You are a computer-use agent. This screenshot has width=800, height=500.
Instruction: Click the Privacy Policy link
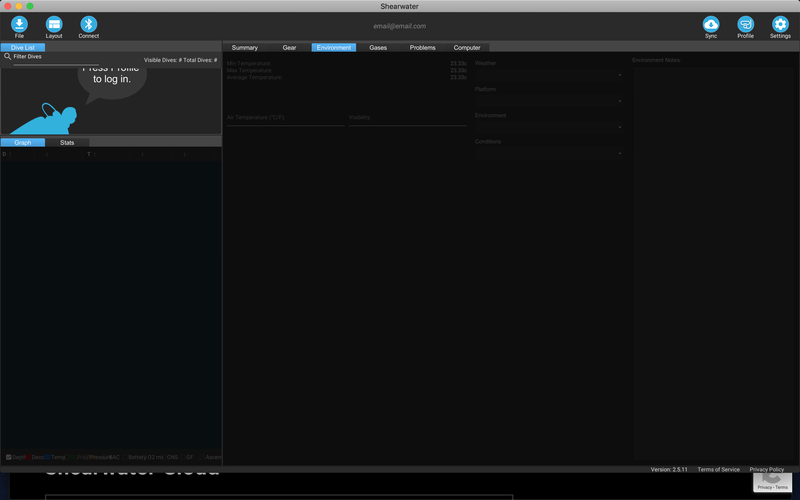(767, 469)
